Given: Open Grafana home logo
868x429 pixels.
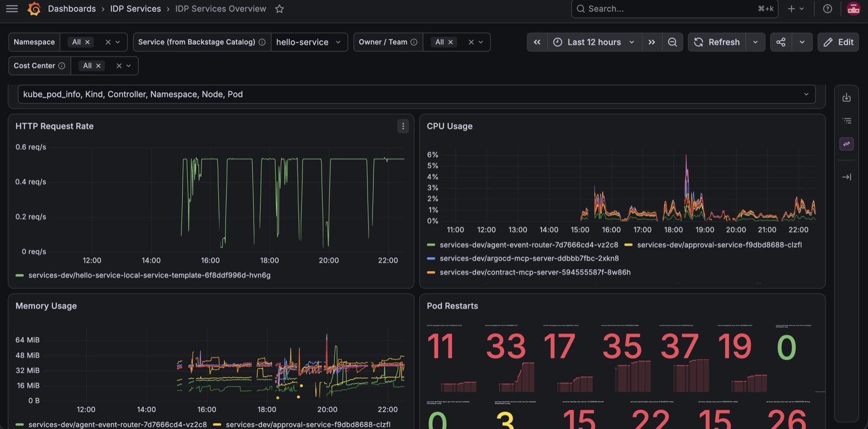Looking at the screenshot, I should point(34,9).
